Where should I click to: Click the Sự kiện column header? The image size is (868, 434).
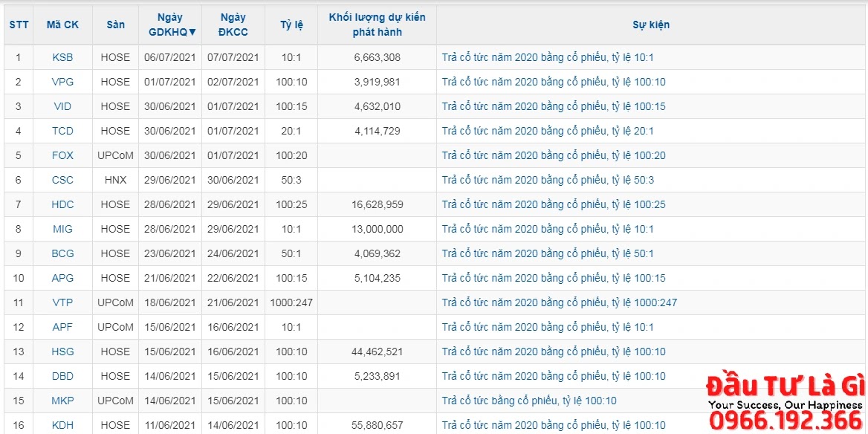651,25
